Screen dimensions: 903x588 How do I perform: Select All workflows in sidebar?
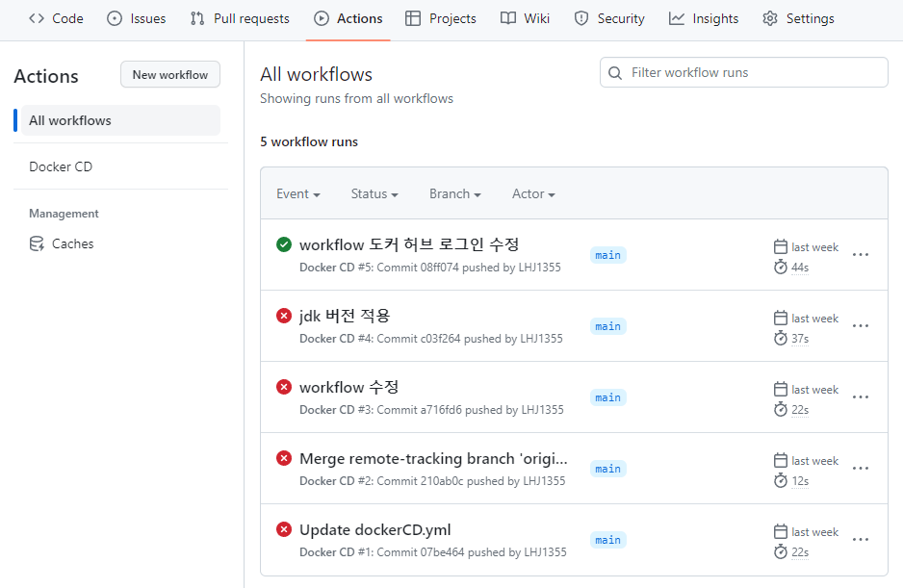(x=120, y=120)
